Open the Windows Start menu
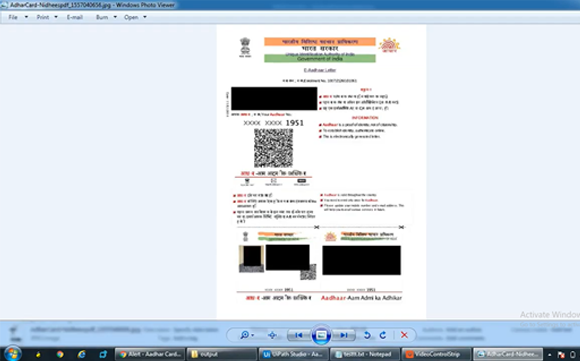This screenshot has width=580, height=361. [x=12, y=354]
